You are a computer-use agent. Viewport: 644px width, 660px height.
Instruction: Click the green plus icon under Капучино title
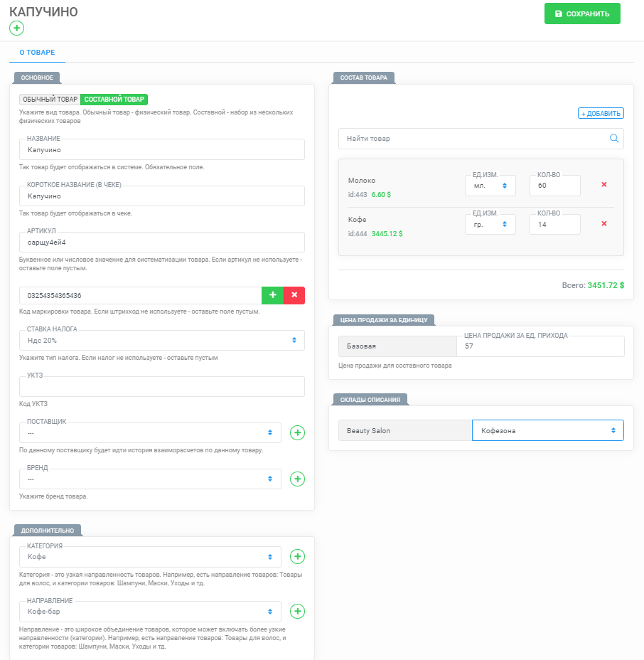click(17, 28)
